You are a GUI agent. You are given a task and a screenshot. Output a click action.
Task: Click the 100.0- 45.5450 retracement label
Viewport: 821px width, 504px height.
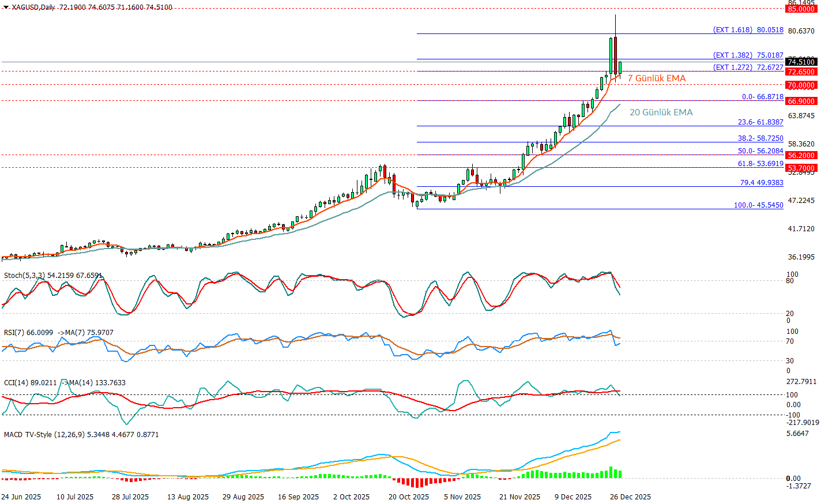point(758,205)
